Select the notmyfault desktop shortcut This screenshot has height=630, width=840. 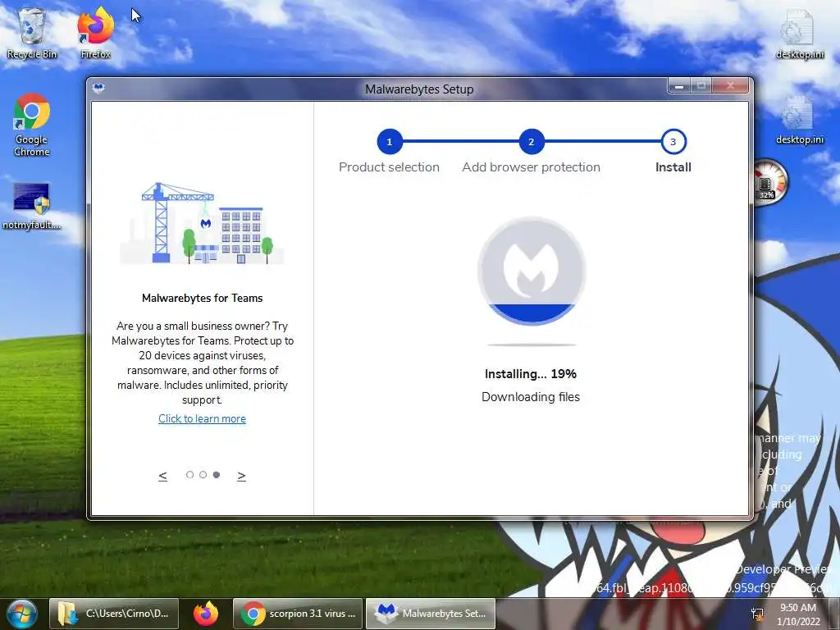coord(32,207)
